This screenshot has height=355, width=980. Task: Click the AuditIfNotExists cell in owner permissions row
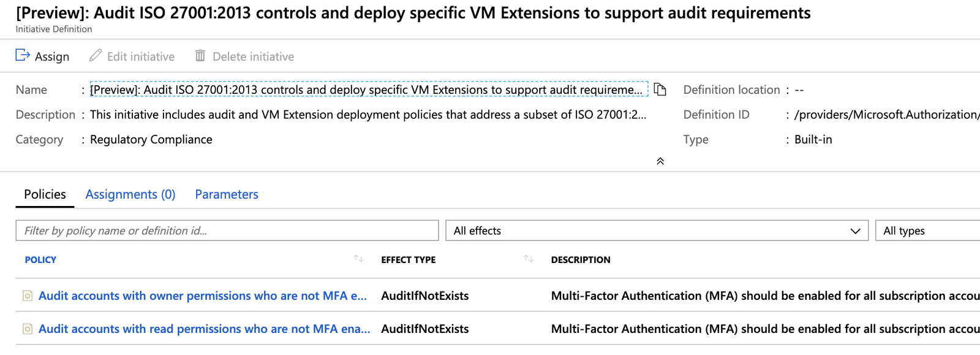(x=425, y=296)
